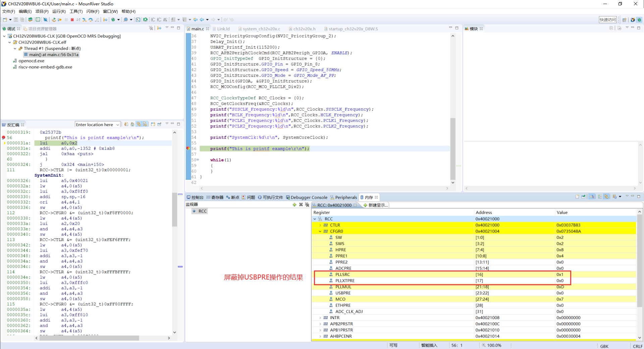Click Go to Program Counter home icon
644x349 pixels.
pyautogui.click(x=132, y=124)
